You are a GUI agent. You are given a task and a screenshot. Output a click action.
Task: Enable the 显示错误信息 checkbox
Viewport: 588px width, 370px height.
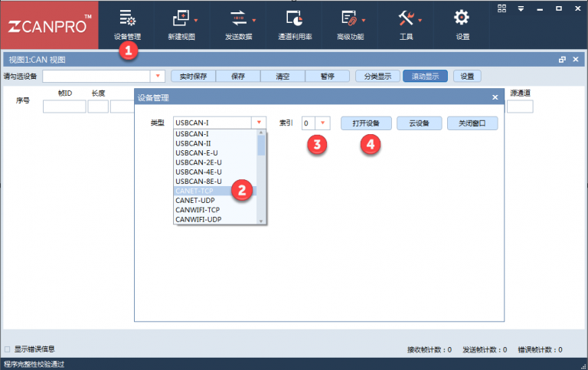pos(8,349)
